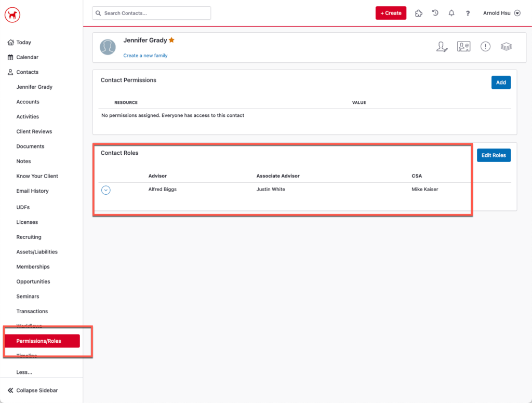This screenshot has height=403, width=532.
Task: Expand the Alfred Biggs roles row
Action: (105, 190)
